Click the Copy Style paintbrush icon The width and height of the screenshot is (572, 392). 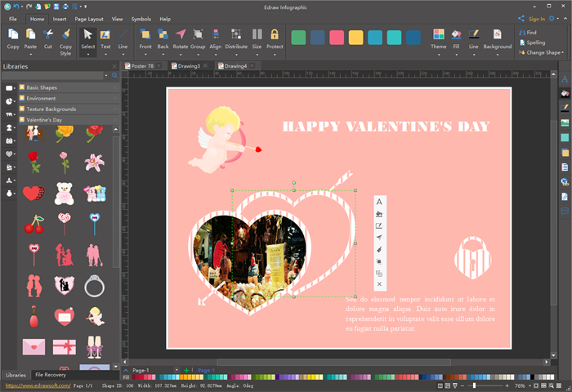[65, 35]
